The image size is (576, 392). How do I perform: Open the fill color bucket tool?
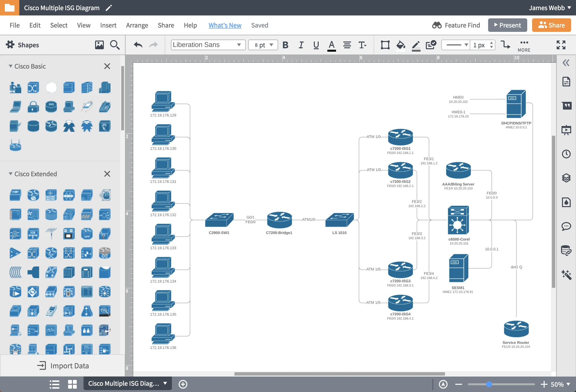tap(400, 45)
